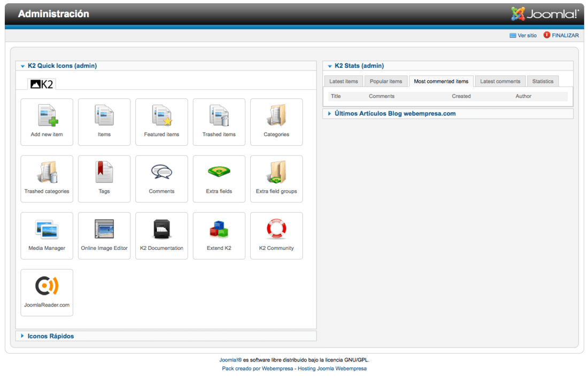Open the Add new item icon
588x377 pixels.
pyautogui.click(x=47, y=122)
